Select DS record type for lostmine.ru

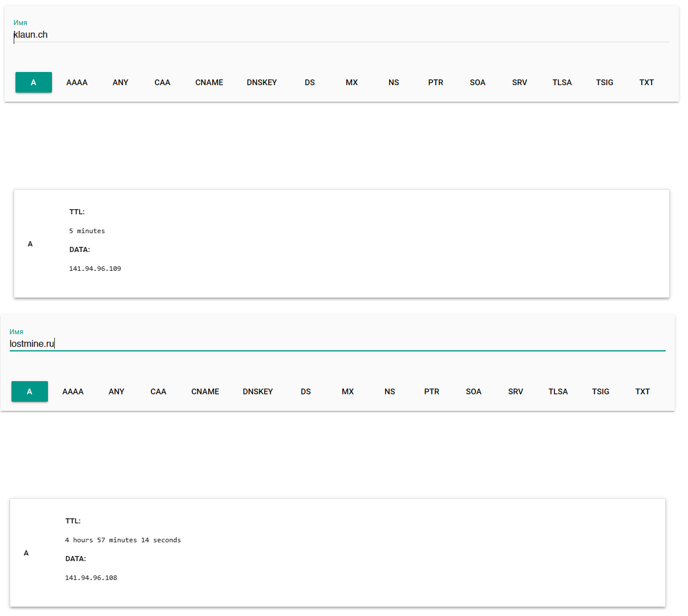pos(306,391)
